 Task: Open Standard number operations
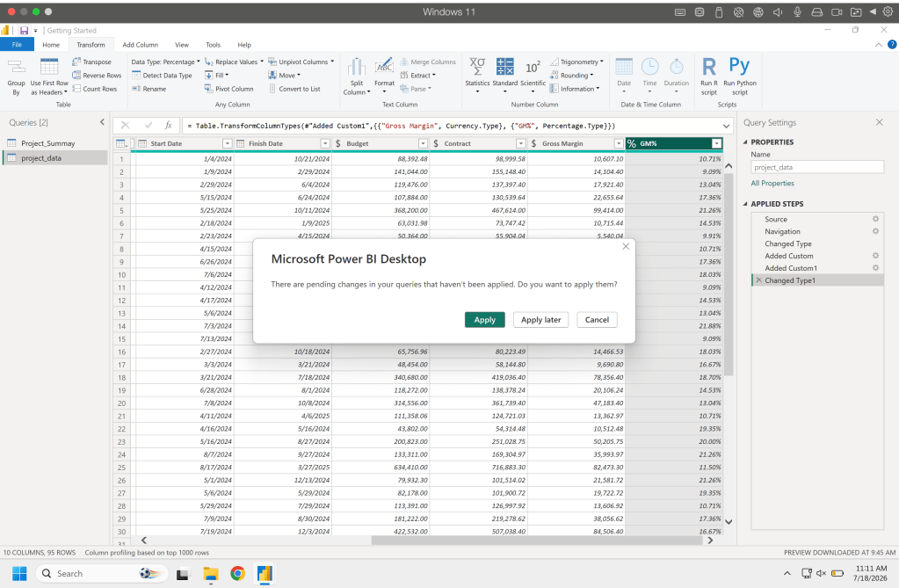click(x=505, y=76)
